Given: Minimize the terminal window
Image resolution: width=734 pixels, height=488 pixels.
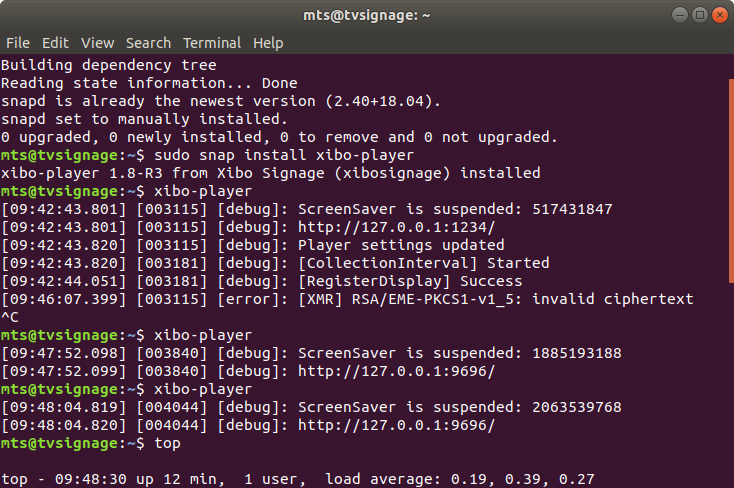Looking at the screenshot, I should [x=680, y=15].
